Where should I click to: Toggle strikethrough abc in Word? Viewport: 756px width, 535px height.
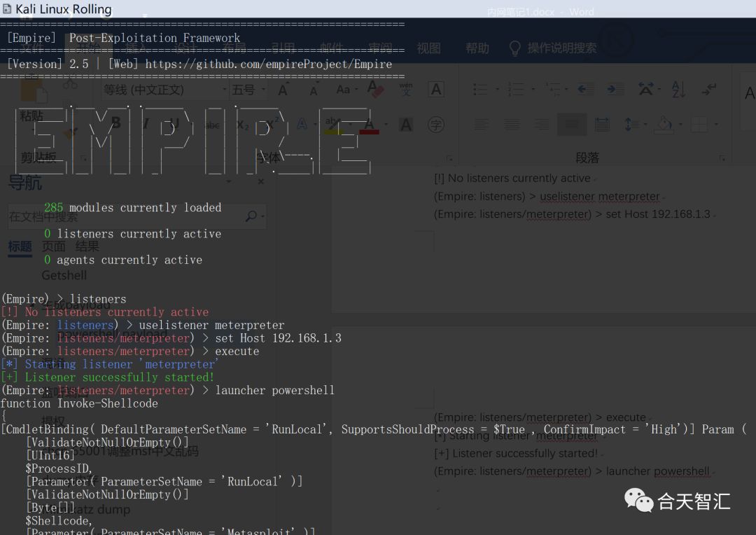[x=212, y=125]
